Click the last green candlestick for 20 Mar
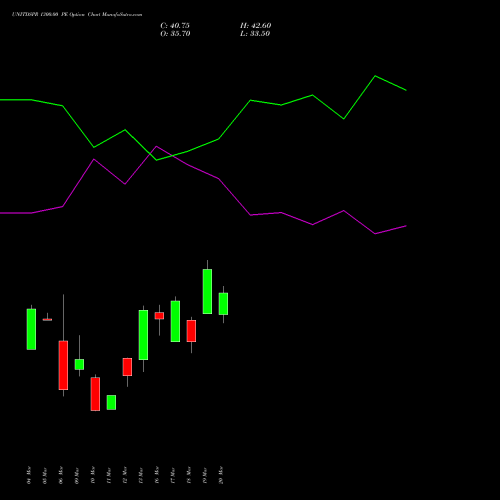The image size is (500, 500). [223, 304]
